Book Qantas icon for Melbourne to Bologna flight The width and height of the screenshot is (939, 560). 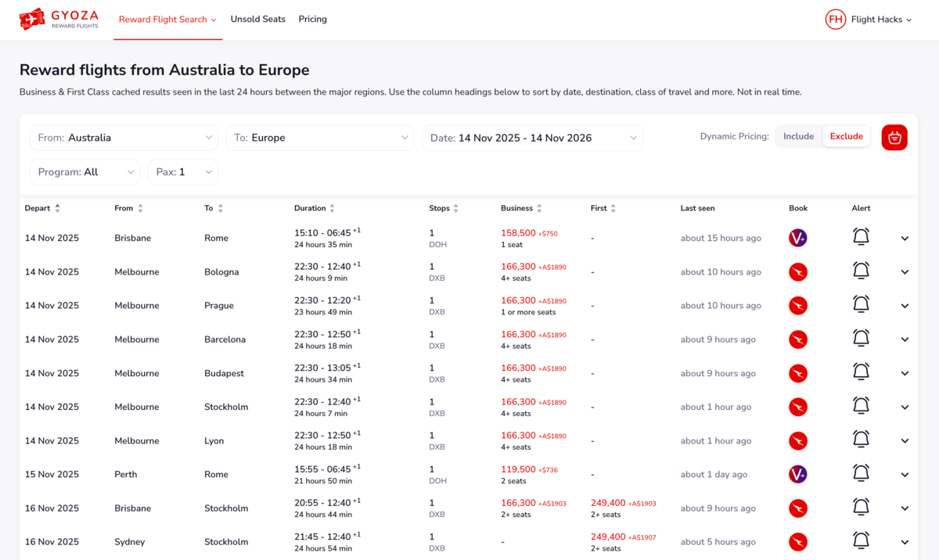(x=797, y=272)
